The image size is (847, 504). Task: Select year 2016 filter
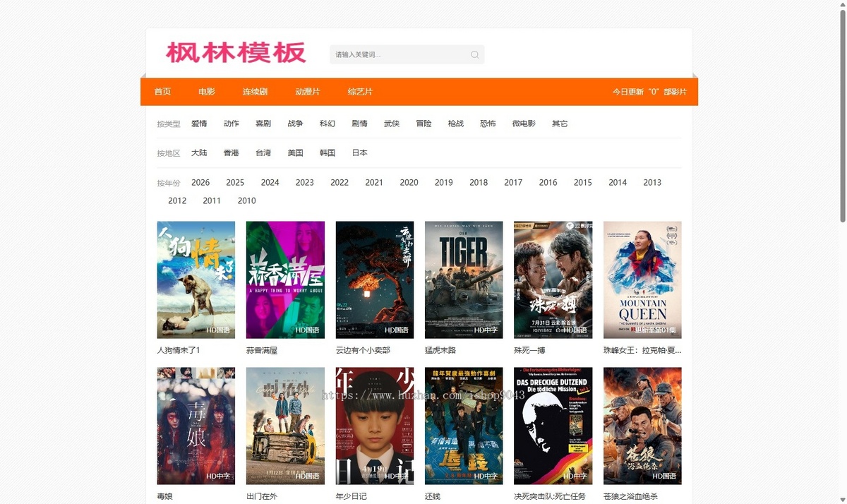coord(548,183)
